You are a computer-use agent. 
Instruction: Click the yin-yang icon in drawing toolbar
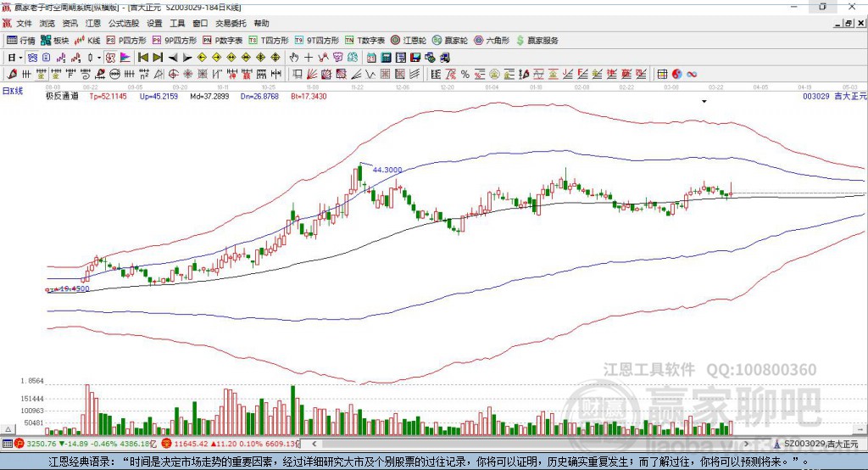pyautogui.click(x=677, y=75)
